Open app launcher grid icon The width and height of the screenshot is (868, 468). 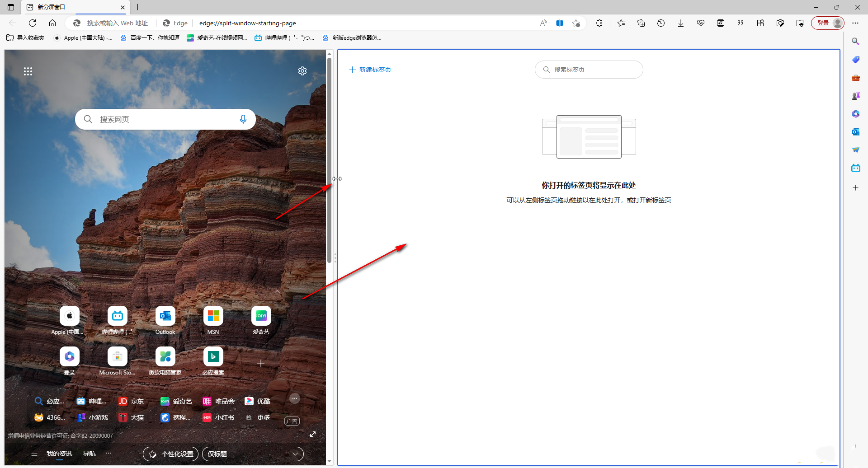(x=28, y=71)
